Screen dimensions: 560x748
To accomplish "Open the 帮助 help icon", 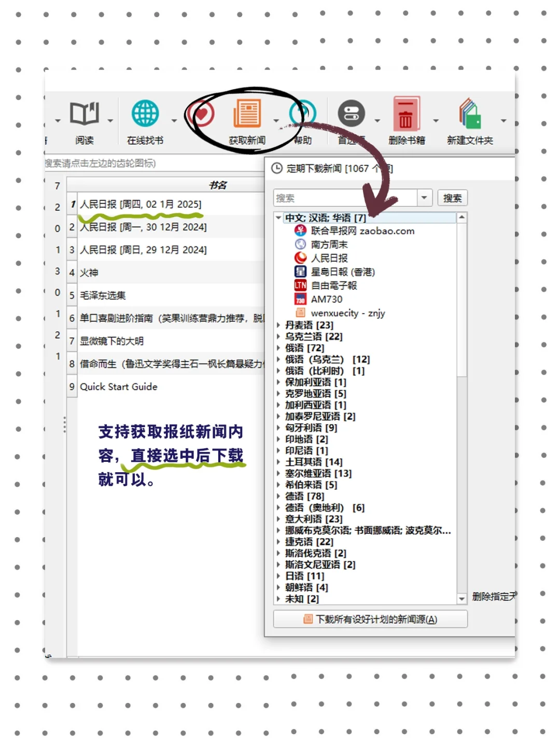I will (303, 114).
